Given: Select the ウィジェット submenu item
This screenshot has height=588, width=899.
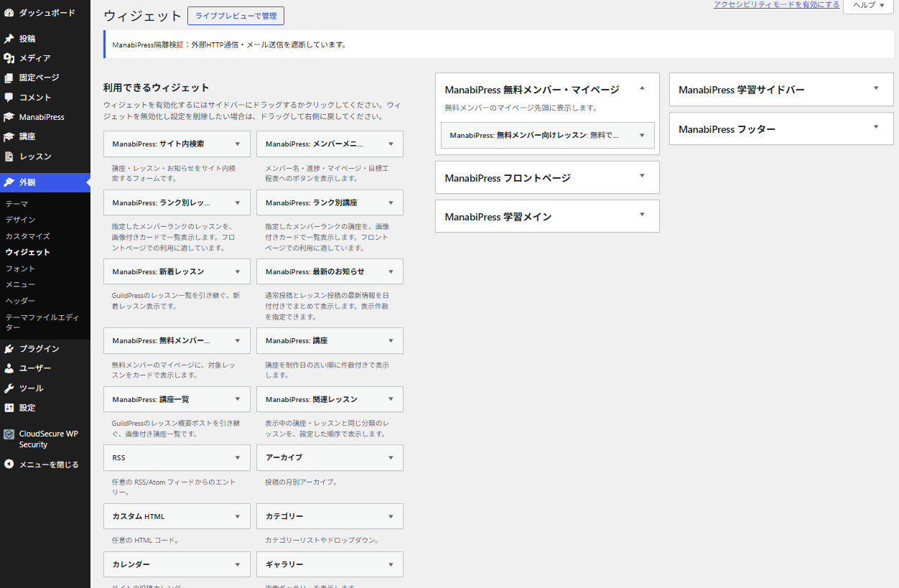Looking at the screenshot, I should [27, 253].
